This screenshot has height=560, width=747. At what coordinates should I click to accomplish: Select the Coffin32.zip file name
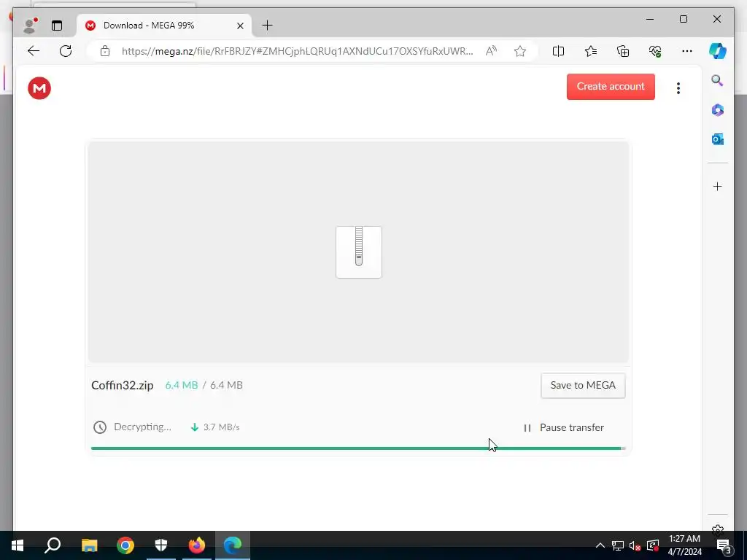coord(123,385)
